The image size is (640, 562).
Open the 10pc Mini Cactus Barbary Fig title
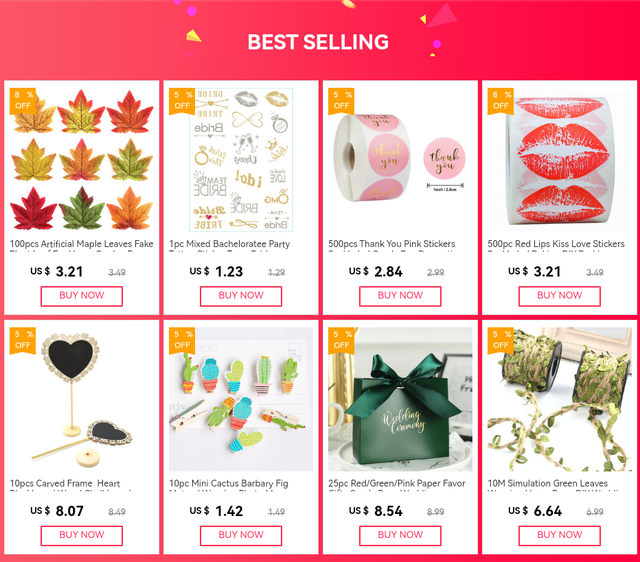(229, 484)
